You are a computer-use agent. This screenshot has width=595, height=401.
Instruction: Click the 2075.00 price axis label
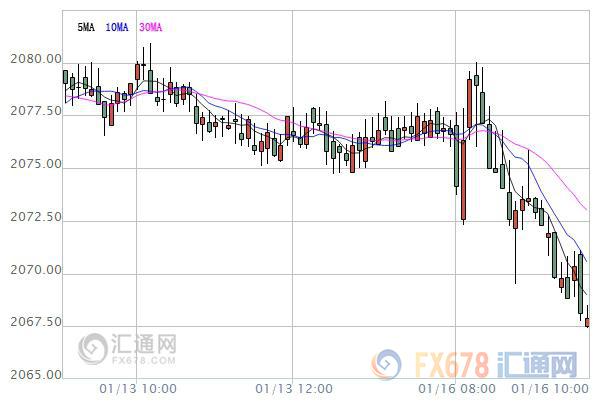click(36, 164)
